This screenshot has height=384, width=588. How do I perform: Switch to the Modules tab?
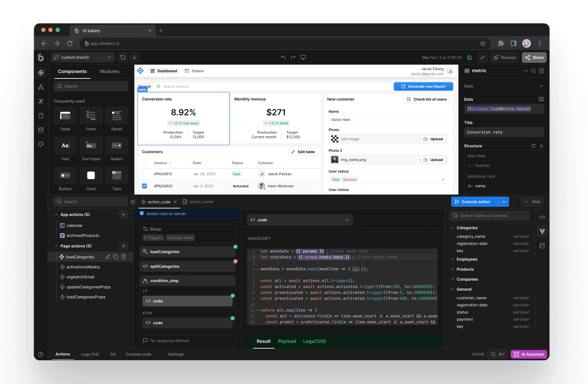click(x=109, y=71)
